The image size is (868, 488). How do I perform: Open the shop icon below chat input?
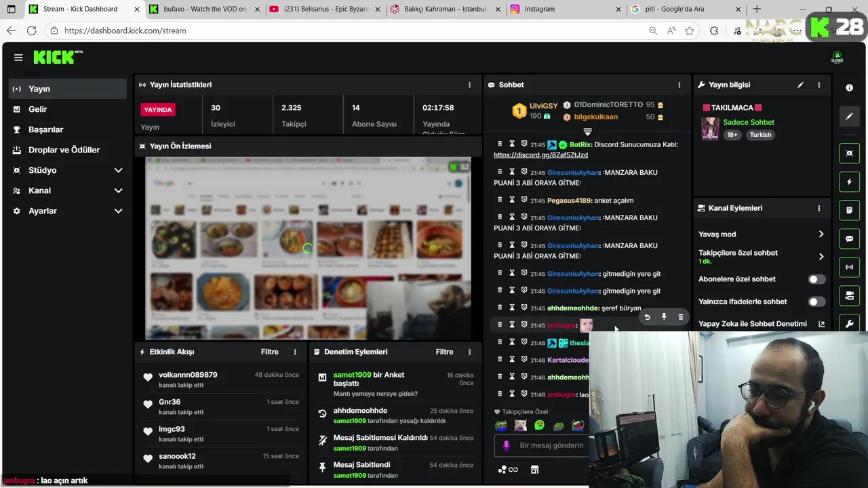pyautogui.click(x=534, y=470)
